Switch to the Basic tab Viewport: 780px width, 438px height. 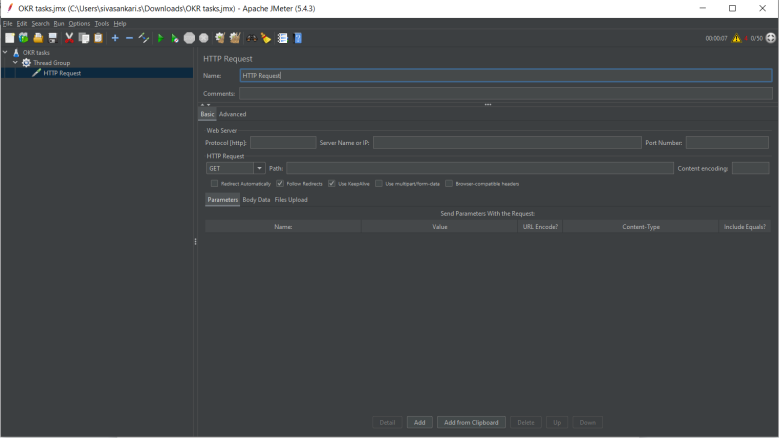pos(207,114)
